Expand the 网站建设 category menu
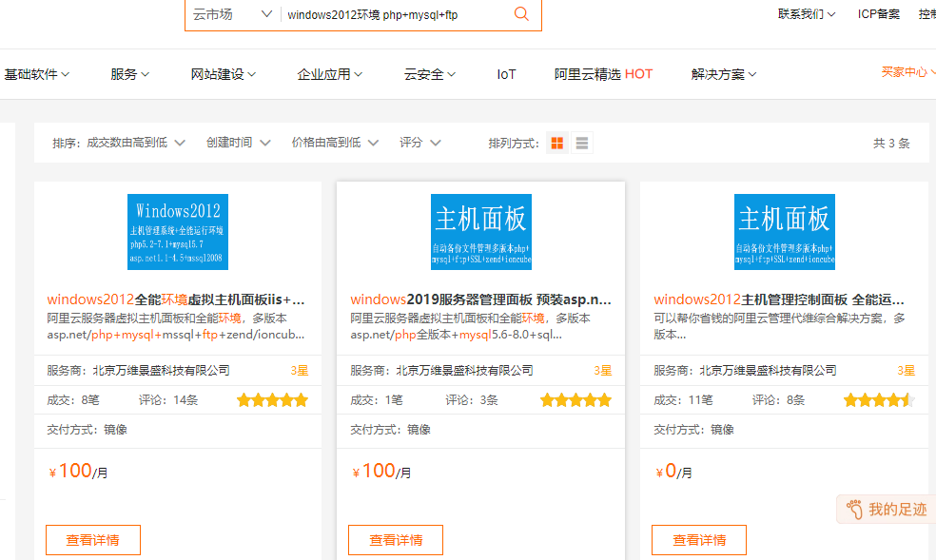The width and height of the screenshot is (936, 560). (x=224, y=74)
